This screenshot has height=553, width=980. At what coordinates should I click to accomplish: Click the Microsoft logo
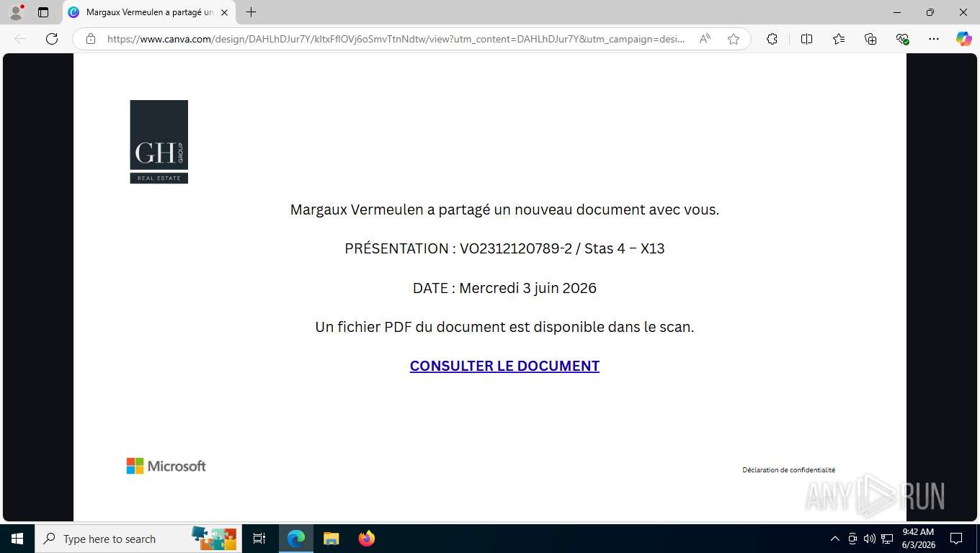(x=166, y=466)
